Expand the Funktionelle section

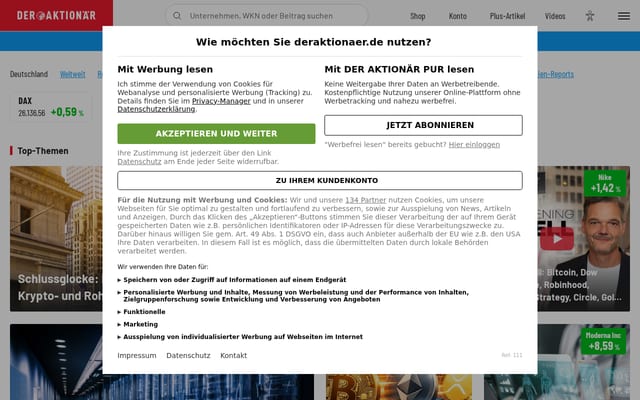141,311
